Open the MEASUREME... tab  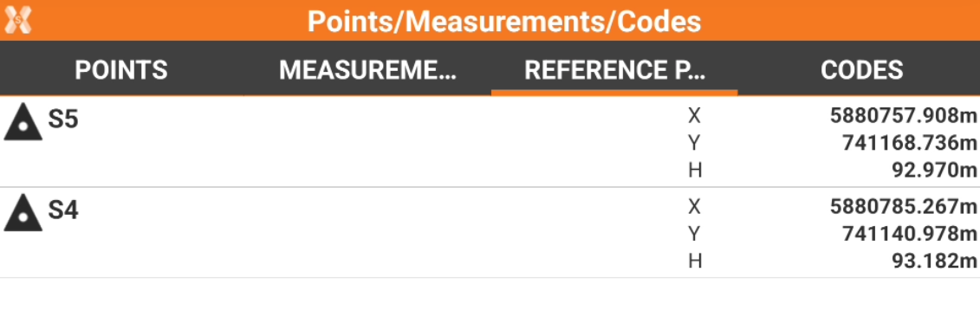[x=367, y=70]
